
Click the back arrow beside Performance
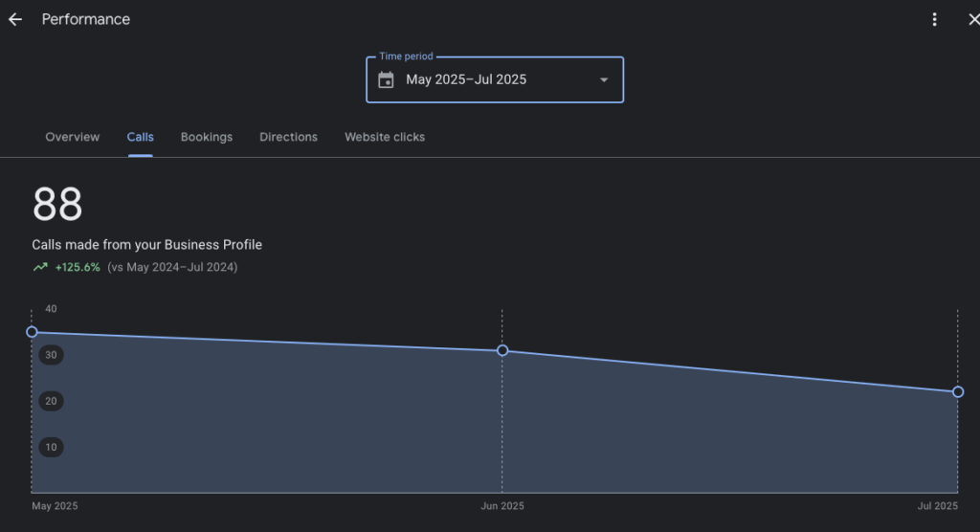pos(15,19)
